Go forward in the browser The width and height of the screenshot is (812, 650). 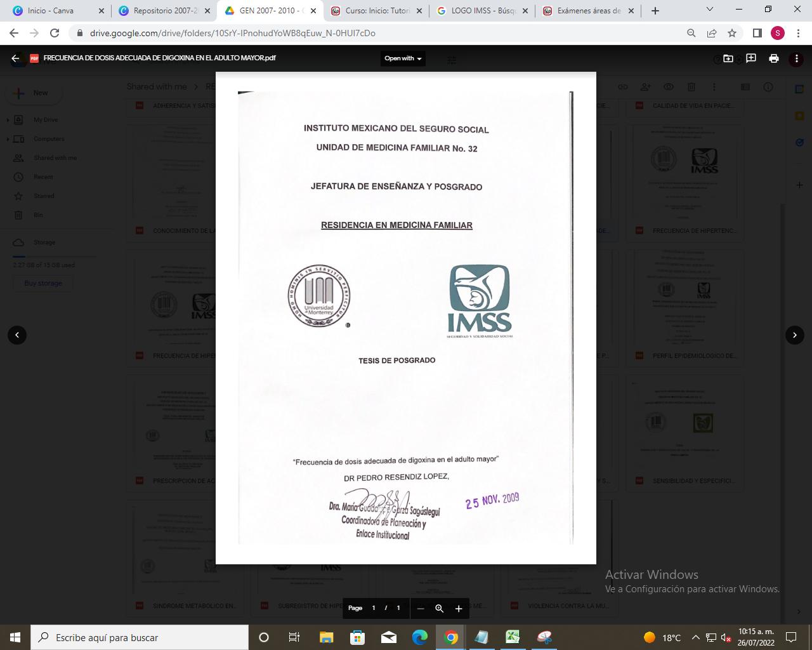click(x=34, y=33)
